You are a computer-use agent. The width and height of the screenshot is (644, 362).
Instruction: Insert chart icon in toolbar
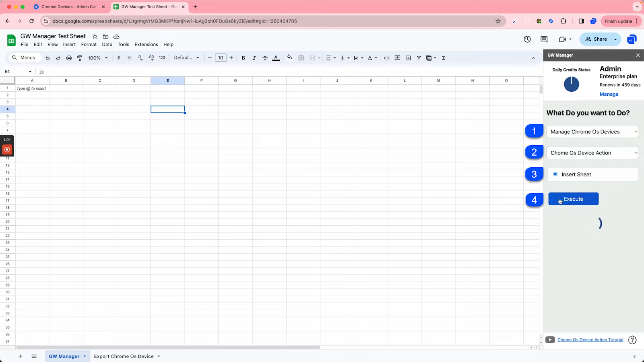click(x=408, y=58)
